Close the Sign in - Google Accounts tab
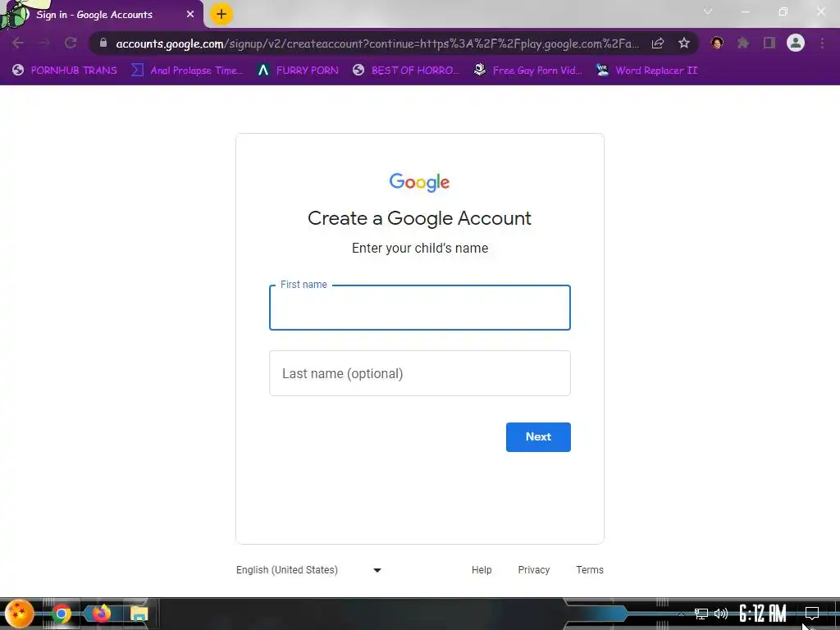 (x=190, y=15)
